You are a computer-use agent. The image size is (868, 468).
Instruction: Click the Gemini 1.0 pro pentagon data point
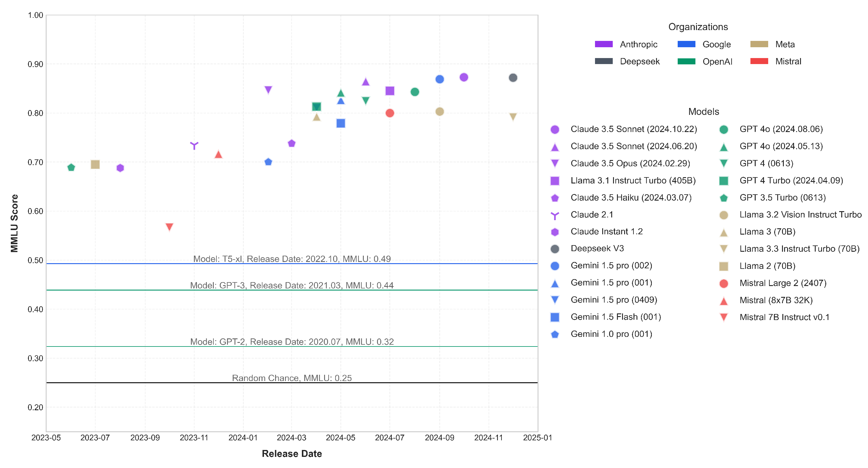tap(268, 162)
